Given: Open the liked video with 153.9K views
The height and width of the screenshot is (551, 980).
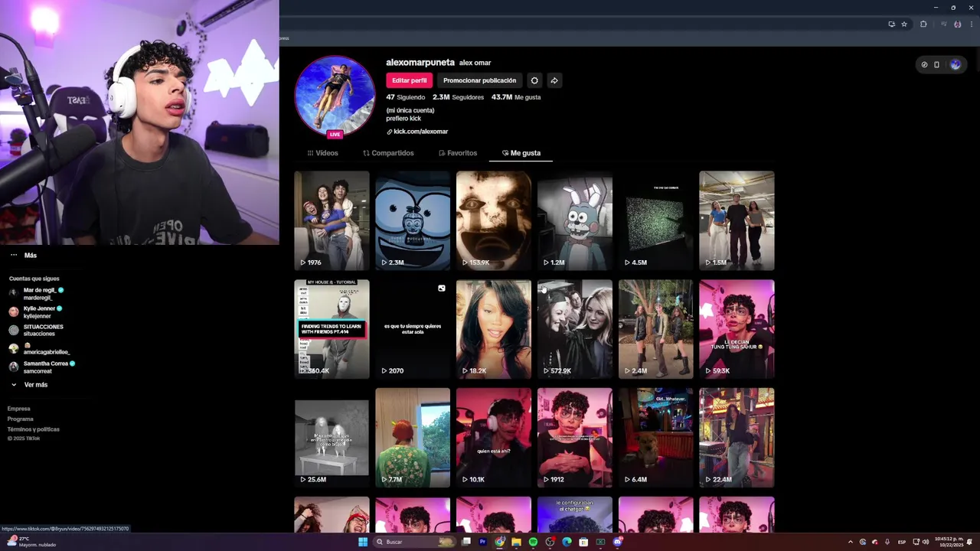Looking at the screenshot, I should pyautogui.click(x=494, y=220).
